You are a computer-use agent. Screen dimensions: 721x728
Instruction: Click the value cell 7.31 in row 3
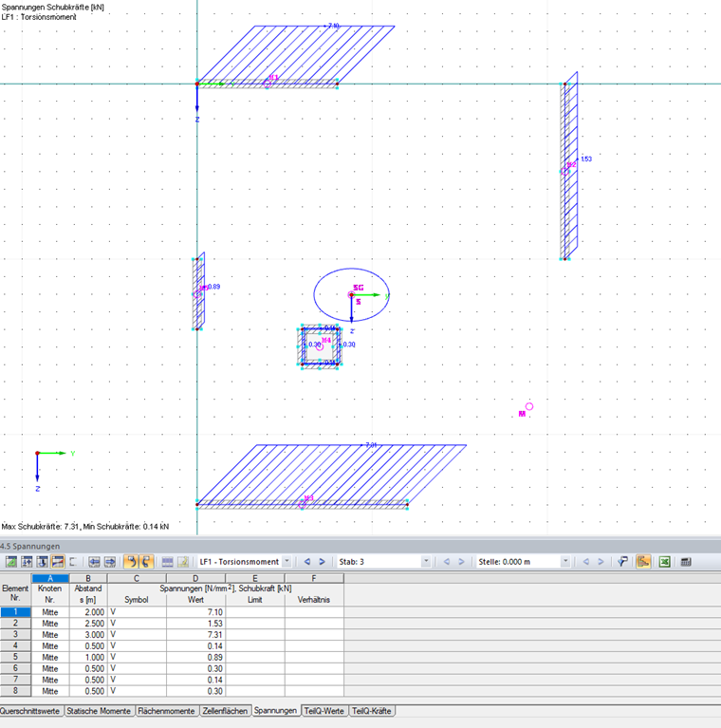(x=195, y=634)
